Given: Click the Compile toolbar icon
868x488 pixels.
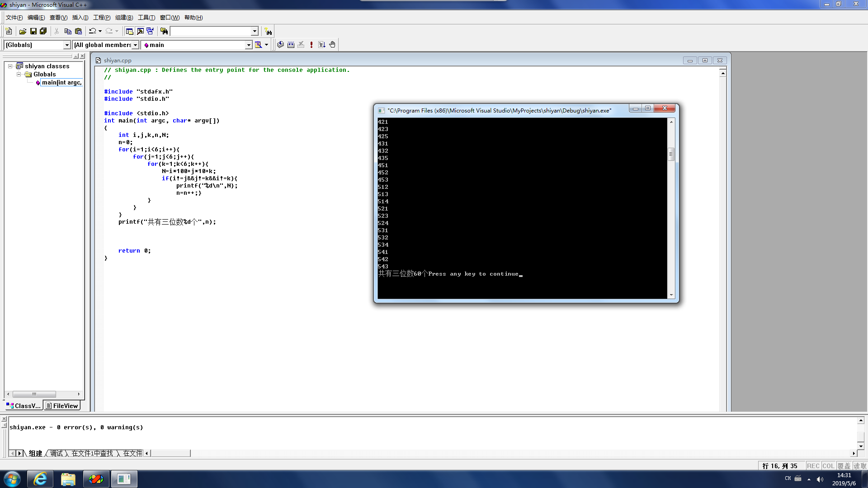Looking at the screenshot, I should (x=280, y=45).
